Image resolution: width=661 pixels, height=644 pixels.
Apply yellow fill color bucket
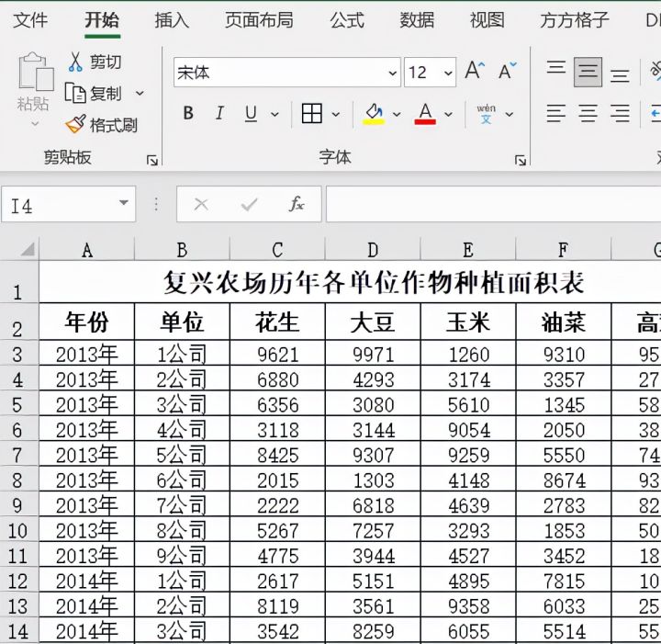(374, 114)
